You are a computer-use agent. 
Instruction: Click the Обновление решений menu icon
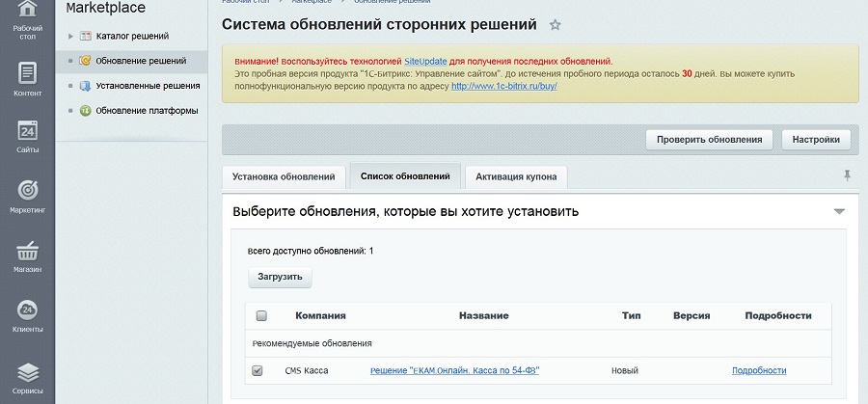point(85,61)
